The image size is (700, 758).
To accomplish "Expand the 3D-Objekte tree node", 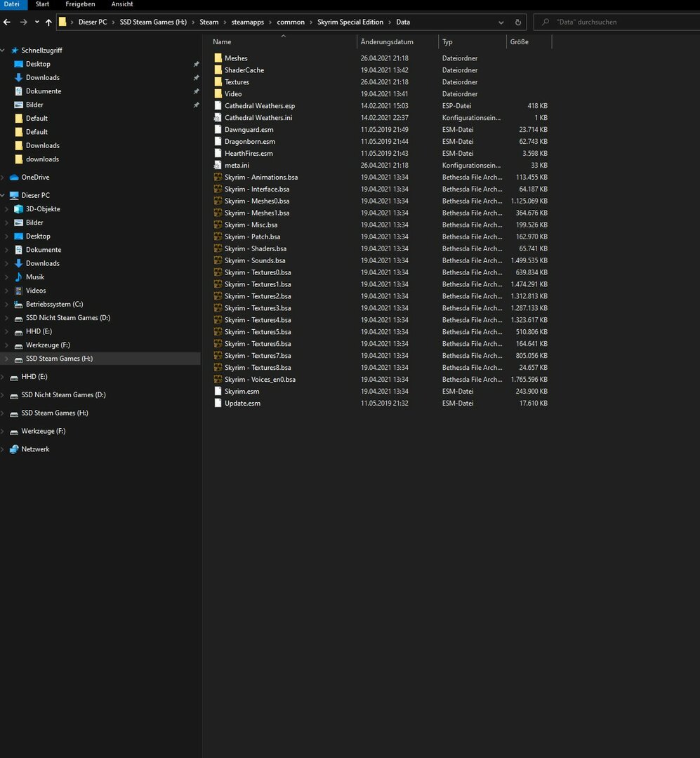I will pyautogui.click(x=7, y=209).
